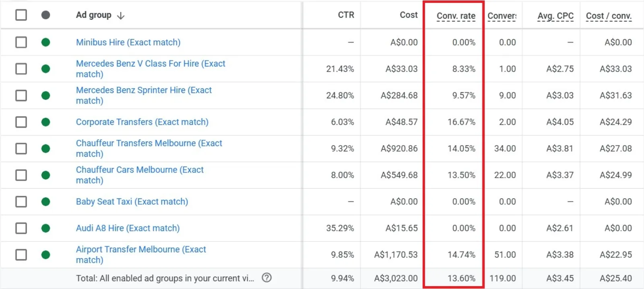
Task: Sort by the CTR column header
Action: pyautogui.click(x=346, y=15)
